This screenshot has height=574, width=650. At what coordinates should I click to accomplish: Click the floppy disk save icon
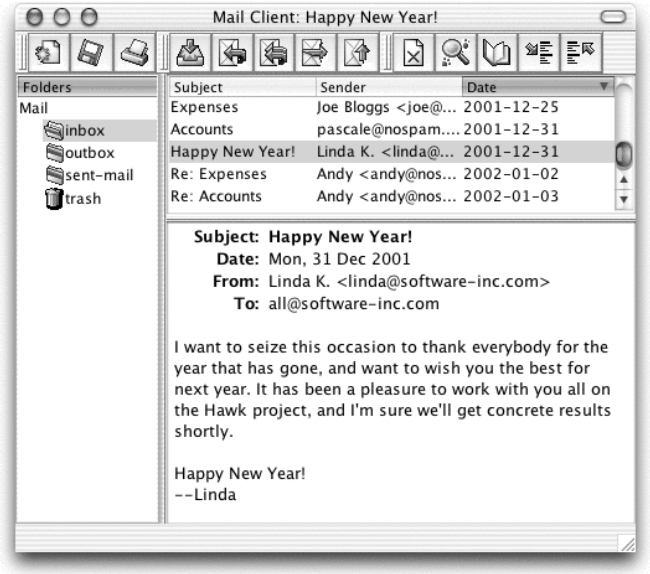click(x=90, y=53)
